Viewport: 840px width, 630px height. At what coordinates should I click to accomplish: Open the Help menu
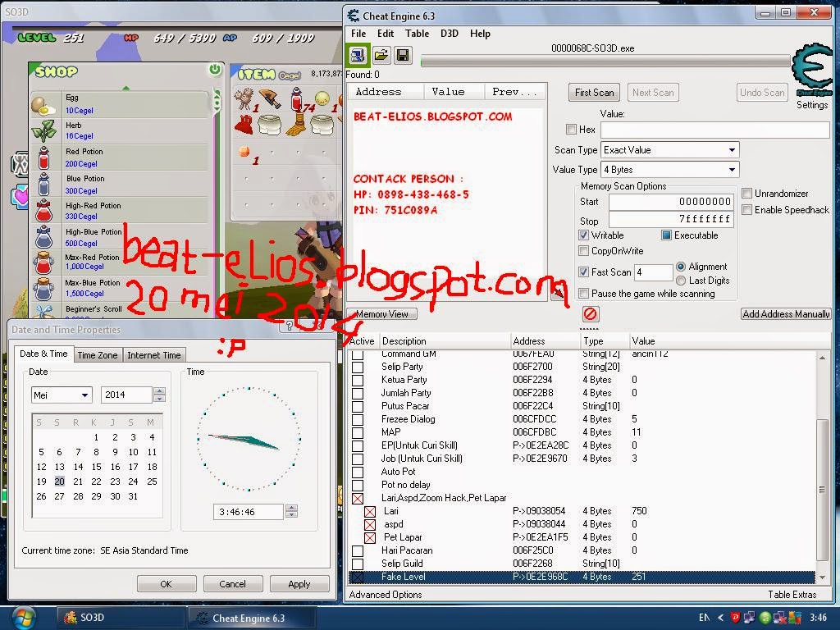(x=480, y=33)
